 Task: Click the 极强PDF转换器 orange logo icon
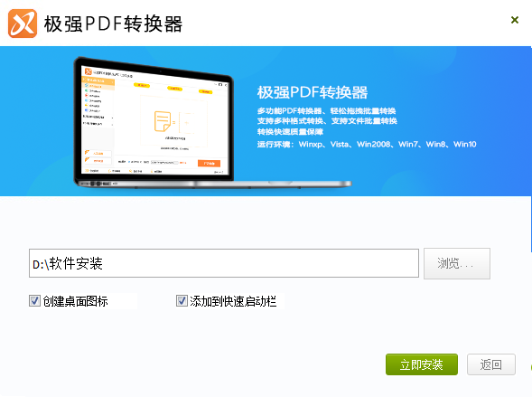pyautogui.click(x=23, y=24)
